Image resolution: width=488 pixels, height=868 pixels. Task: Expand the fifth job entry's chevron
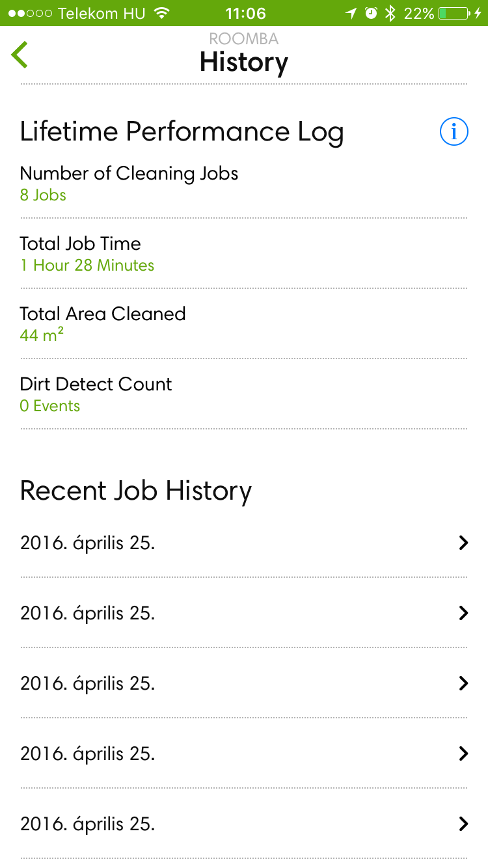463,824
